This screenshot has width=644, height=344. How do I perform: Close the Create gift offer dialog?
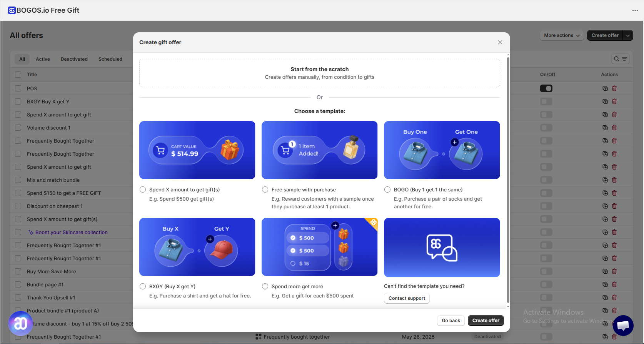pyautogui.click(x=500, y=42)
